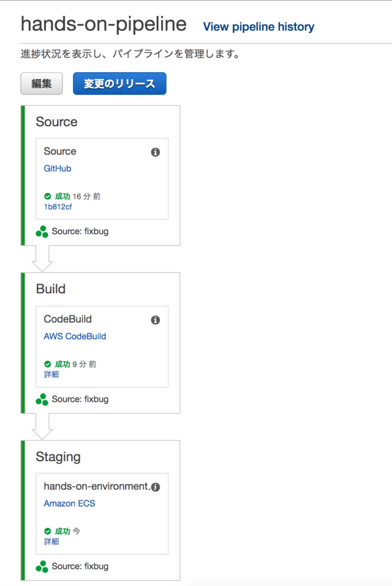Click success checkmark icon in Staging action

click(48, 532)
